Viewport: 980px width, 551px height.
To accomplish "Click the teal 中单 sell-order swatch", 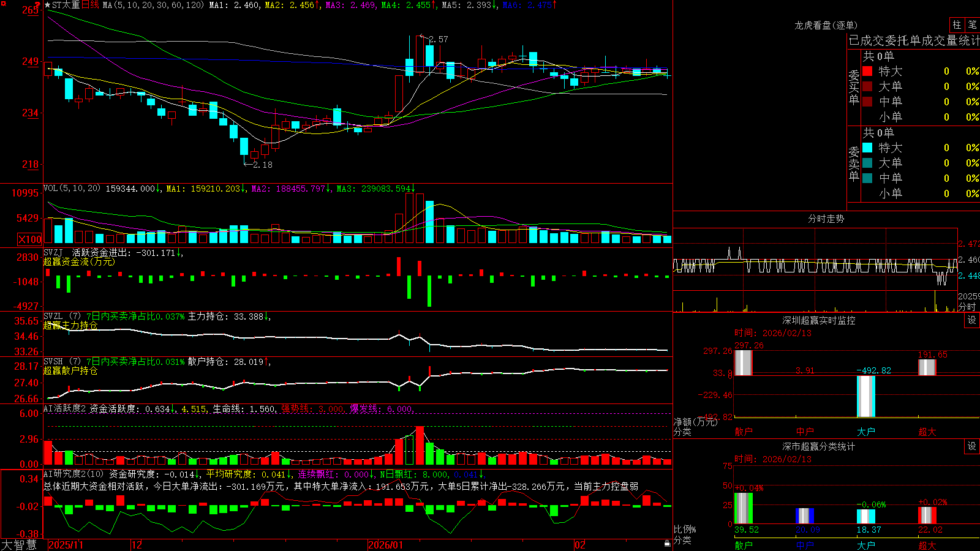I will [x=867, y=178].
